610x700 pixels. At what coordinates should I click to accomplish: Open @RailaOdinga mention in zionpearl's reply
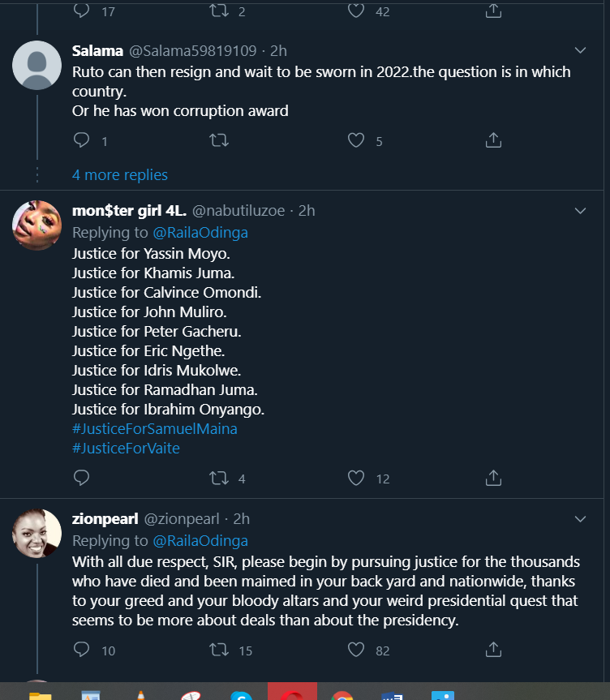[200, 540]
